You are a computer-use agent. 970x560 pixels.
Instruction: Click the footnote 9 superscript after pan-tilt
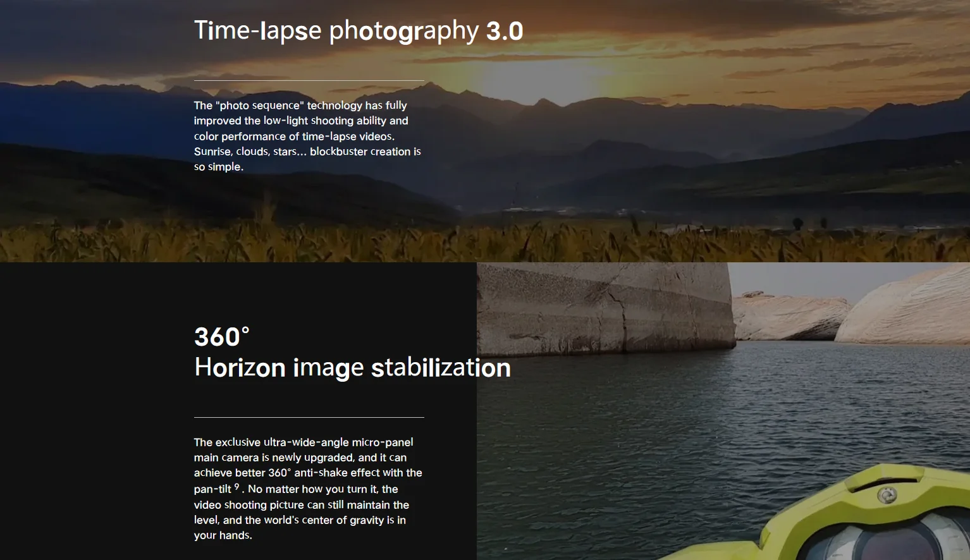236,487
